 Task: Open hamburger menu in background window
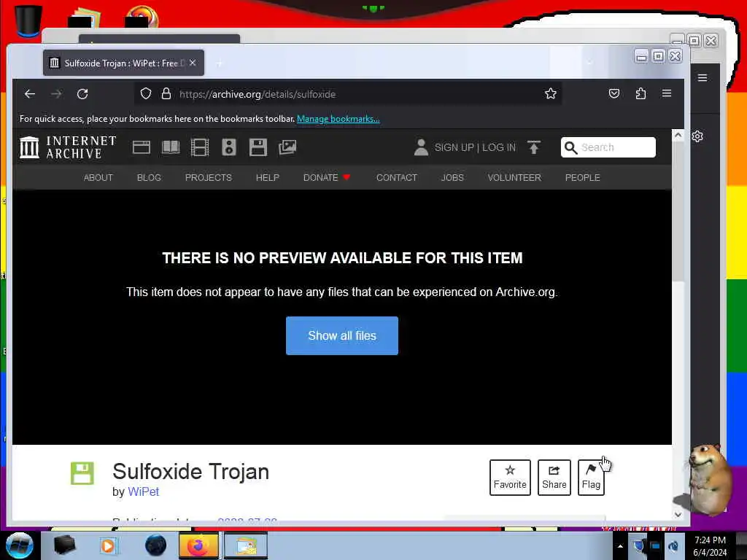pos(703,77)
